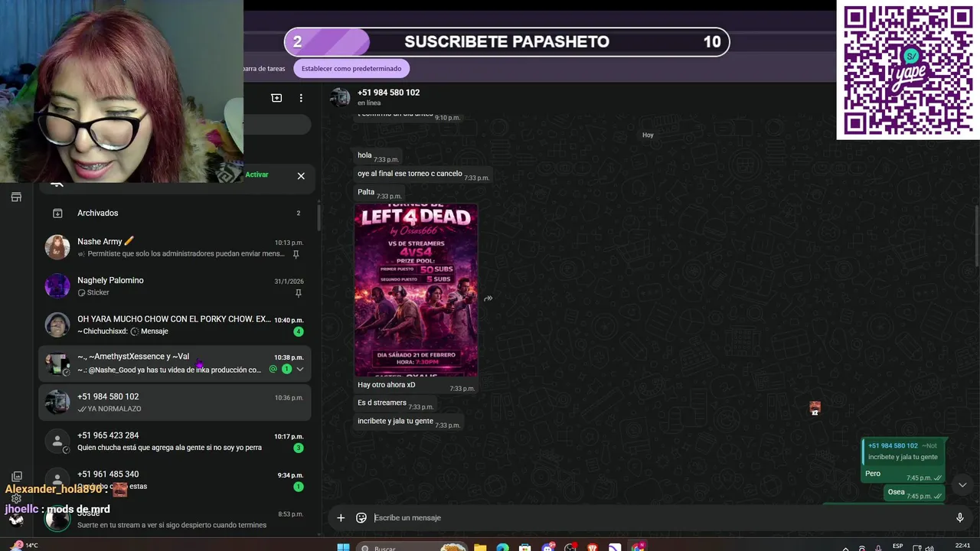The image size is (980, 551).
Task: Open the Nashe Army chat
Action: click(x=176, y=247)
